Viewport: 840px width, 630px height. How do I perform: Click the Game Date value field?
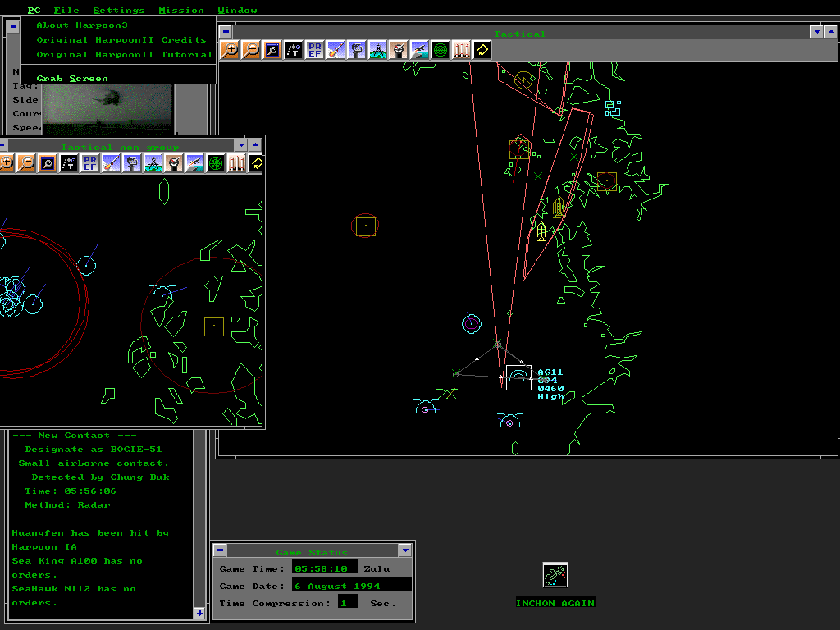point(351,585)
